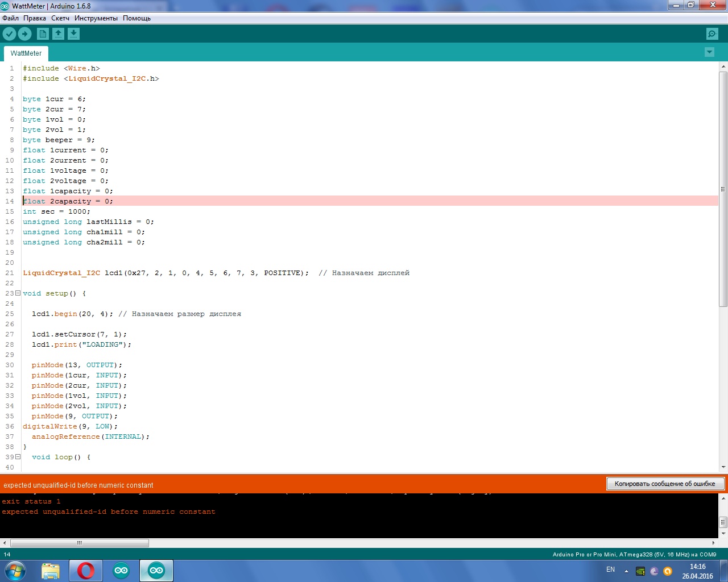Click the line '#include <Wire.h>'
This screenshot has width=728, height=582.
click(61, 68)
